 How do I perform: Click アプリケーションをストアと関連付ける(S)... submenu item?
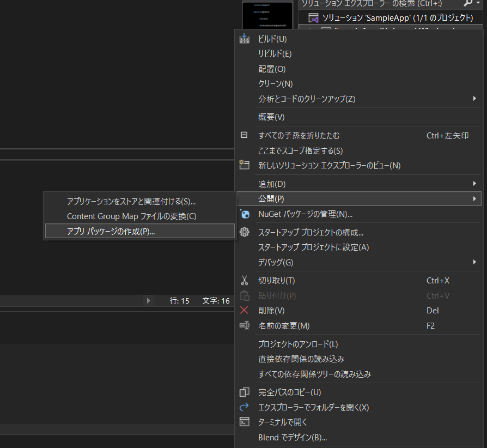coord(140,201)
